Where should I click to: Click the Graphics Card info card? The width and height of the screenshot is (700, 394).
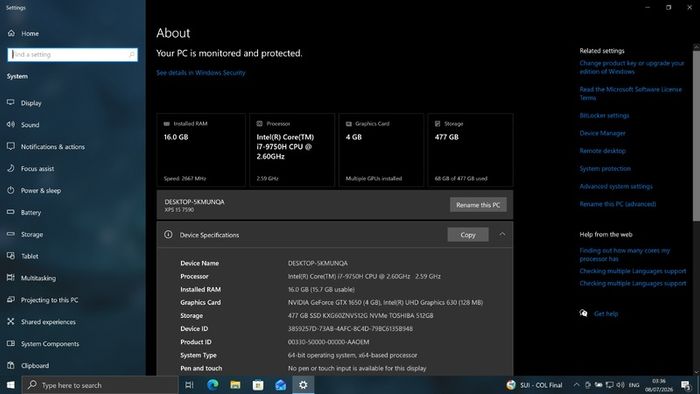[381, 150]
